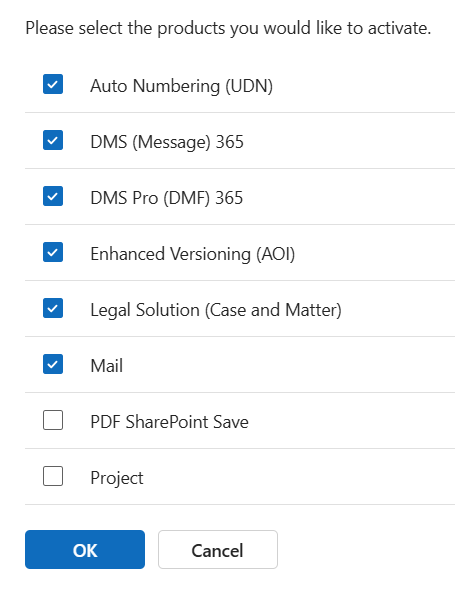Deselect the Legal Solution (Case and Matter) checkbox
Image resolution: width=455 pixels, height=589 pixels.
point(53,308)
